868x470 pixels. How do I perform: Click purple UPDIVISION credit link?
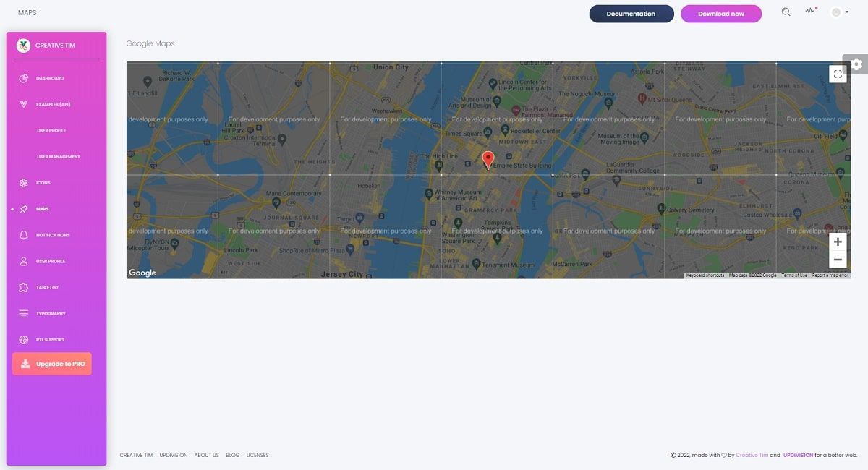(798, 456)
